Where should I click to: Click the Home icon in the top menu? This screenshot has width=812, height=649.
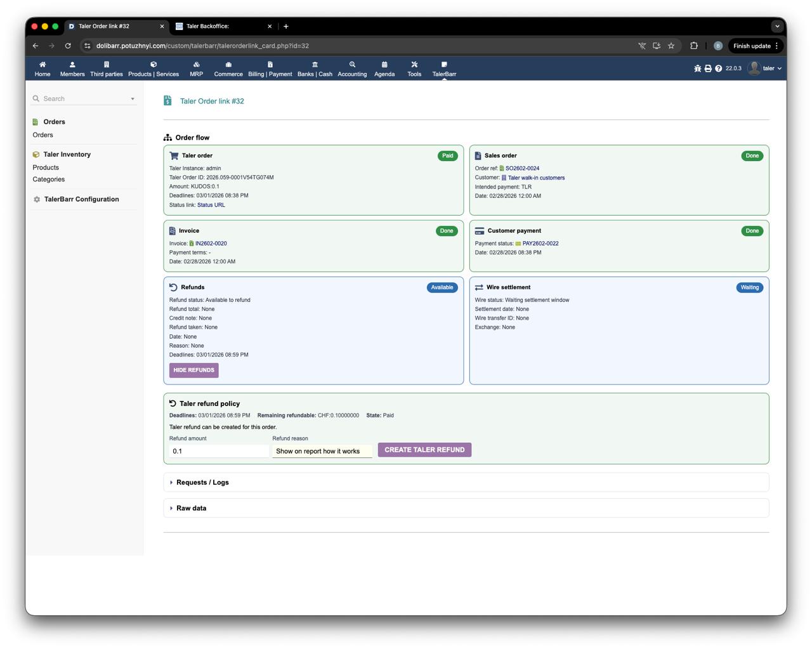43,65
